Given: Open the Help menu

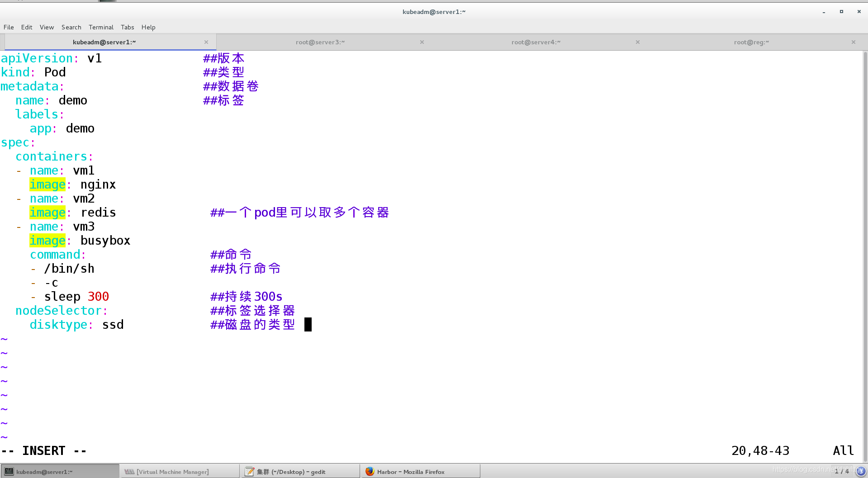Looking at the screenshot, I should [x=148, y=27].
